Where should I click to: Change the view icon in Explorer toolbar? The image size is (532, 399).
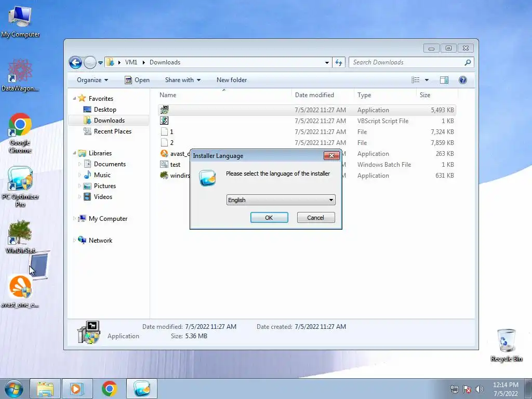415,79
